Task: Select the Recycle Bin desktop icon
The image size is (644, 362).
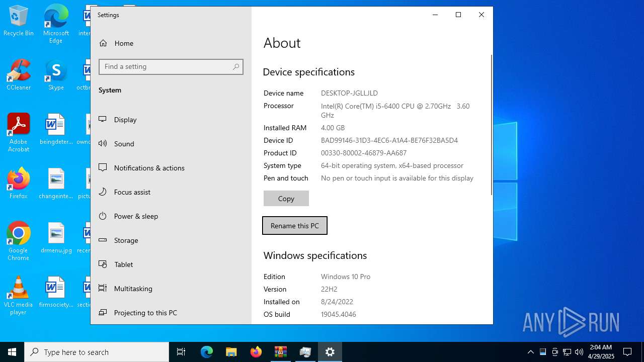Action: point(19,21)
